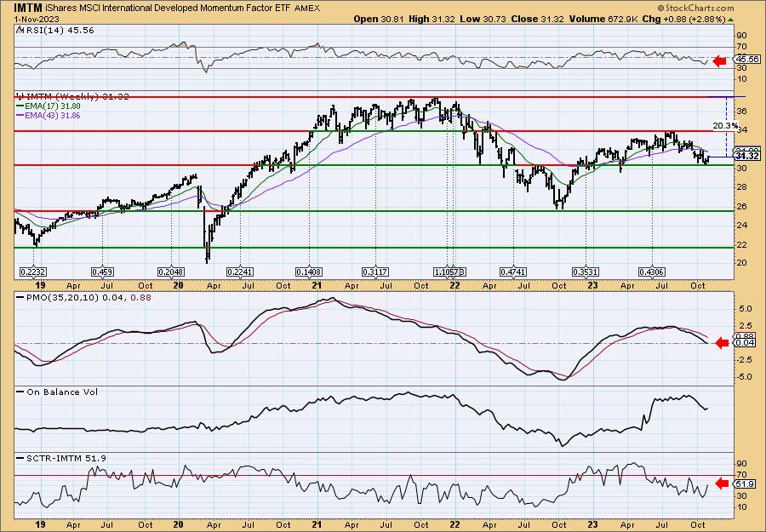Click the IMTM (Weekly) 31.32 legend label
Image resolution: width=766 pixels, height=532 pixels.
click(x=73, y=97)
